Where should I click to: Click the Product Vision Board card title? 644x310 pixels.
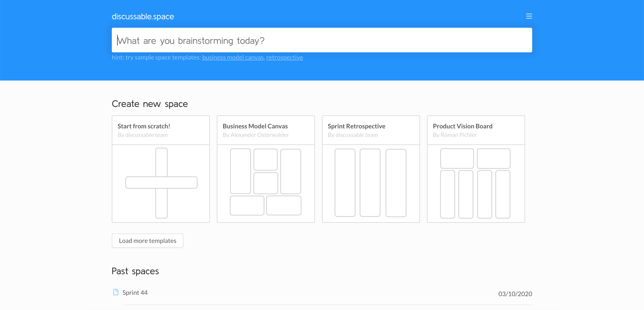(x=462, y=126)
